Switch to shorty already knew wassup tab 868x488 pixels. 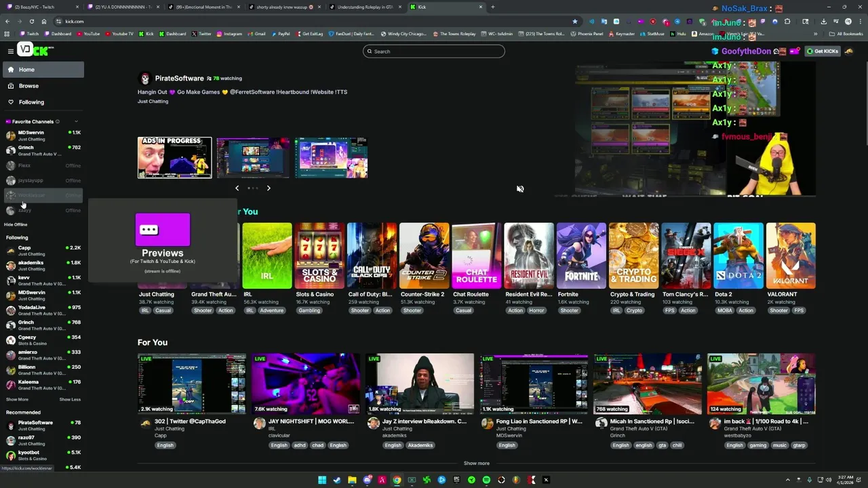[x=284, y=7]
